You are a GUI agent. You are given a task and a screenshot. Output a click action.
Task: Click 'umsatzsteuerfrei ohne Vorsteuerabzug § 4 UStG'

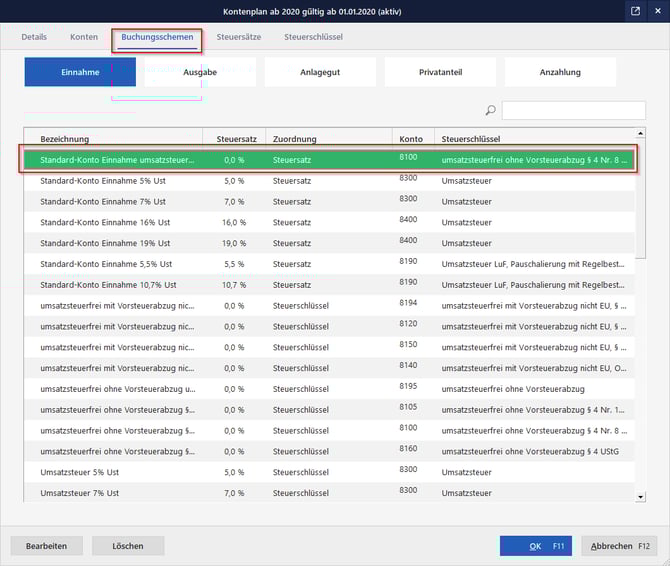530,452
